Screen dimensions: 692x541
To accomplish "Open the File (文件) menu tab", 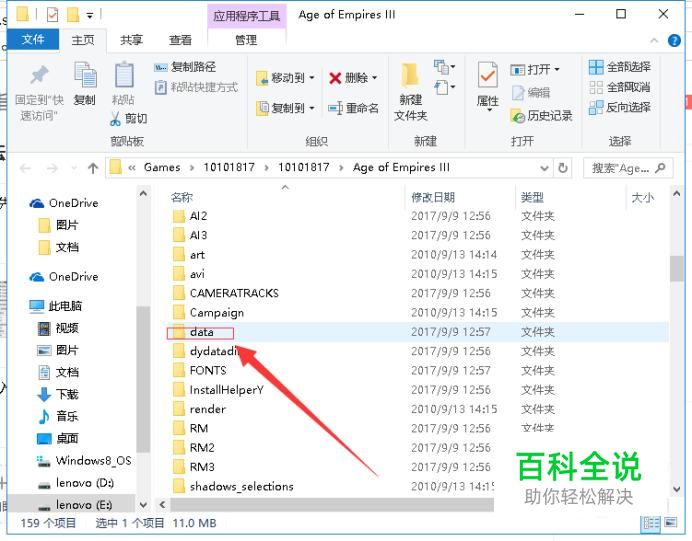I will (x=33, y=39).
